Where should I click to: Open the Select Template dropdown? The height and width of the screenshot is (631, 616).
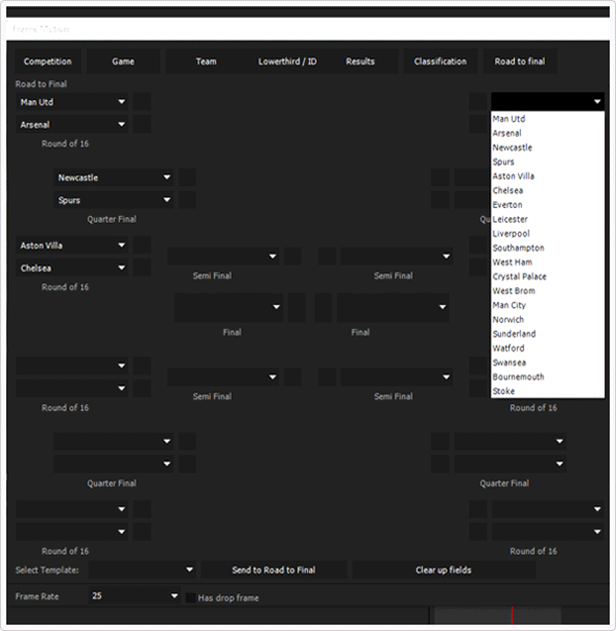point(142,570)
